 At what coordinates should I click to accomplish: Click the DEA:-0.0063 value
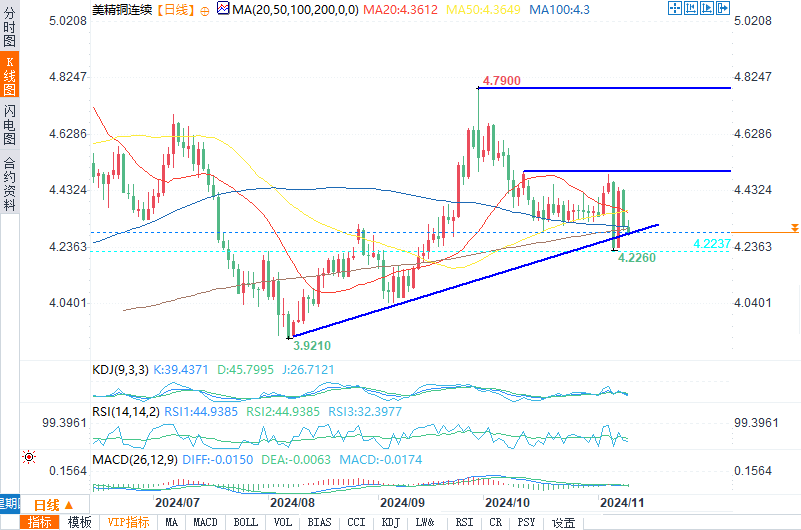pos(296,460)
